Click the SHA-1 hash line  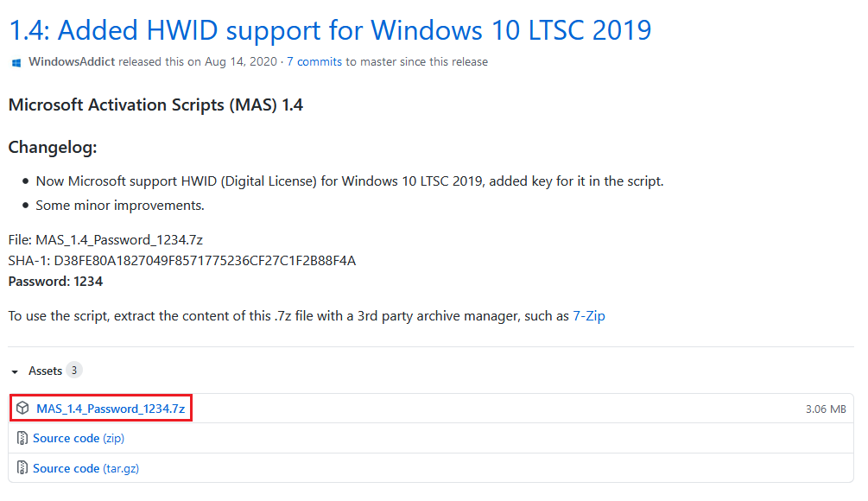pyautogui.click(x=181, y=261)
